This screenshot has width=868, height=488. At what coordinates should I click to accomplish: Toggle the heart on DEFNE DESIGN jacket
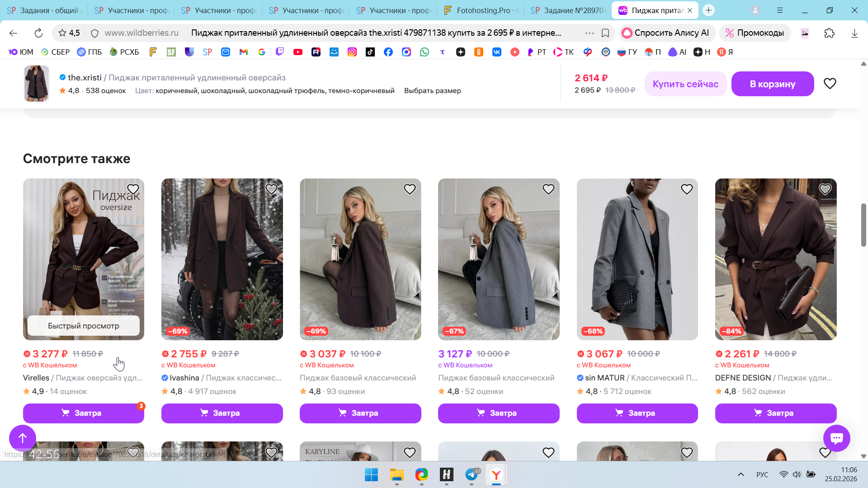[825, 189]
